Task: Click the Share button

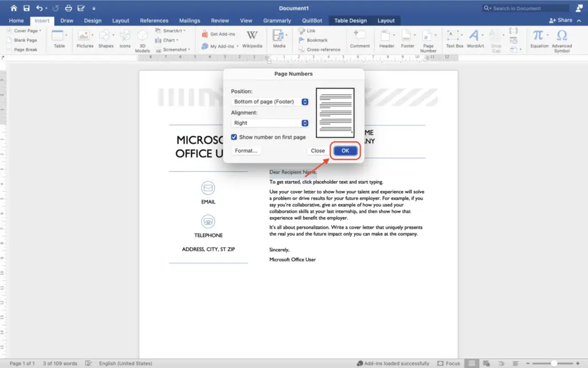Action: 560,20
